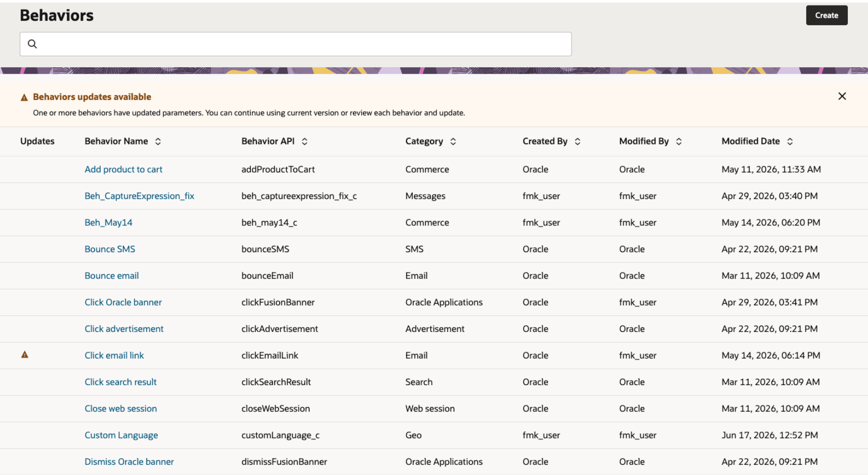Click May 14, 2026, 06:14 PM date
This screenshot has width=868, height=475.
pos(771,355)
